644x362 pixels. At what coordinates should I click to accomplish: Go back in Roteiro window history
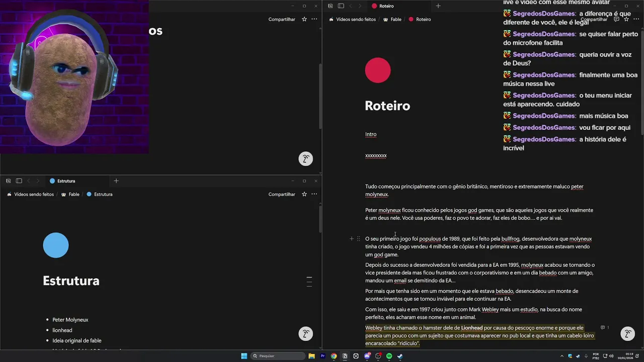pos(351,6)
